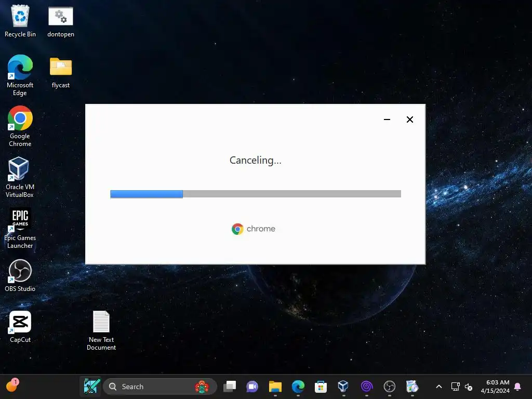Image resolution: width=532 pixels, height=399 pixels.
Task: Expand the hidden system tray icons chevron
Action: [x=438, y=387]
